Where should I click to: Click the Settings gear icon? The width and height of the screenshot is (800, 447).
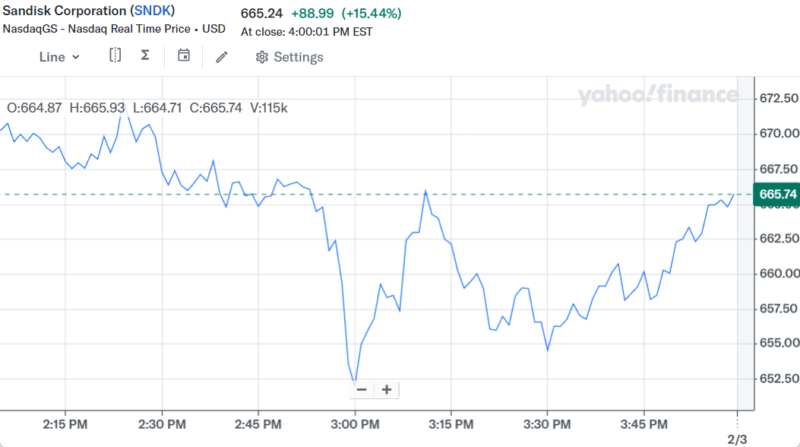pos(262,57)
